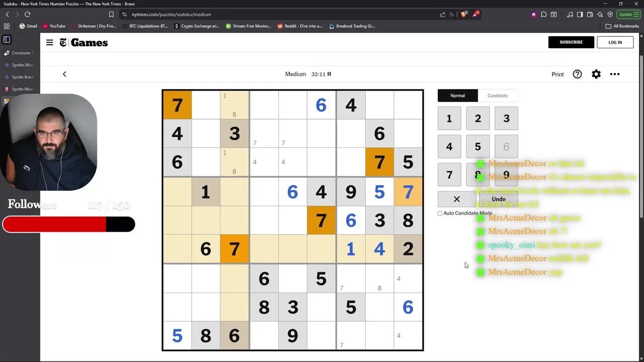Screen dimensions: 644x362
Task: Click the Print link
Action: [557, 74]
